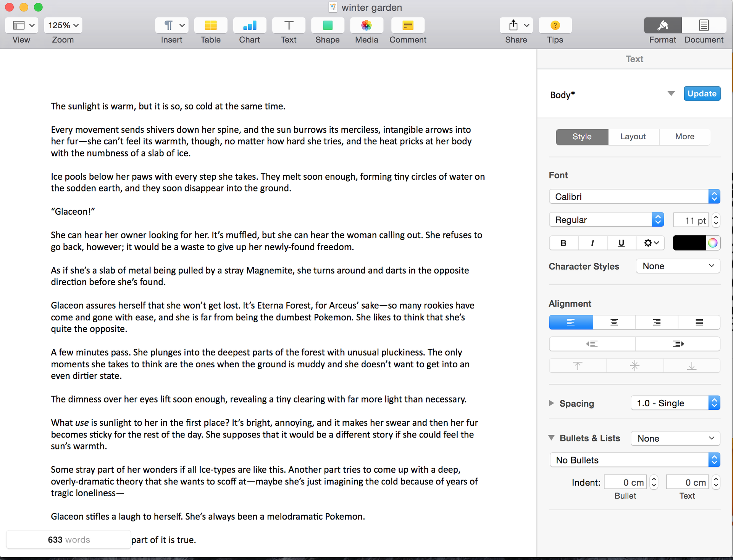
Task: Click the Text indent 0 cm field
Action: (688, 482)
